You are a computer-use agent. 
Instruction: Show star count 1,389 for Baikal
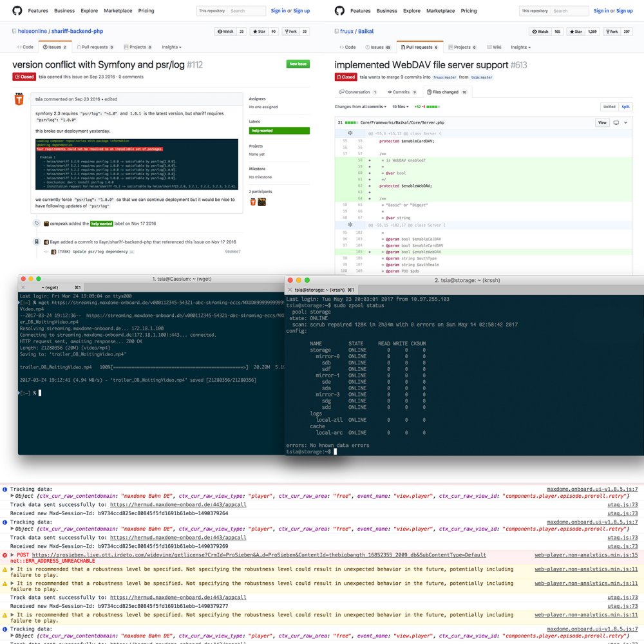pyautogui.click(x=592, y=32)
